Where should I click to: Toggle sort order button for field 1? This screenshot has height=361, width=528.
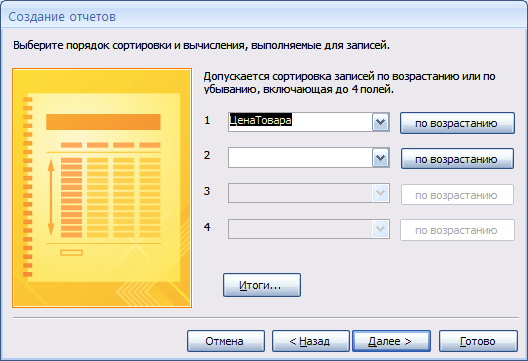click(457, 123)
